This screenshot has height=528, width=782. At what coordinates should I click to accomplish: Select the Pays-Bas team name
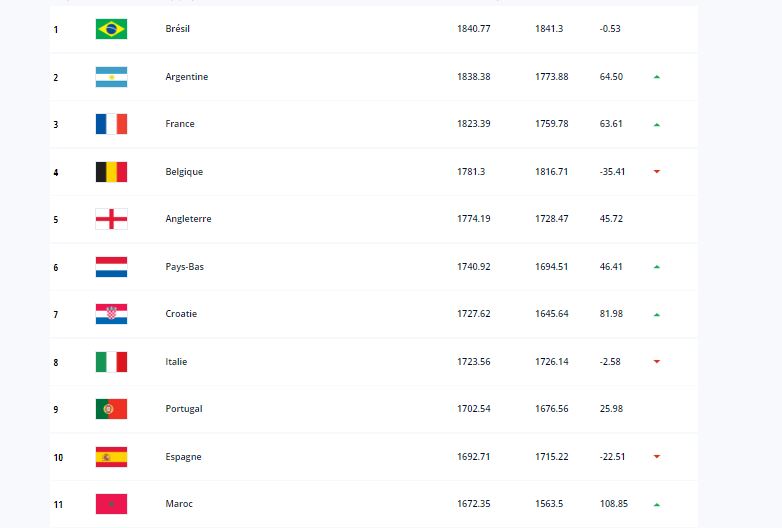pos(185,267)
